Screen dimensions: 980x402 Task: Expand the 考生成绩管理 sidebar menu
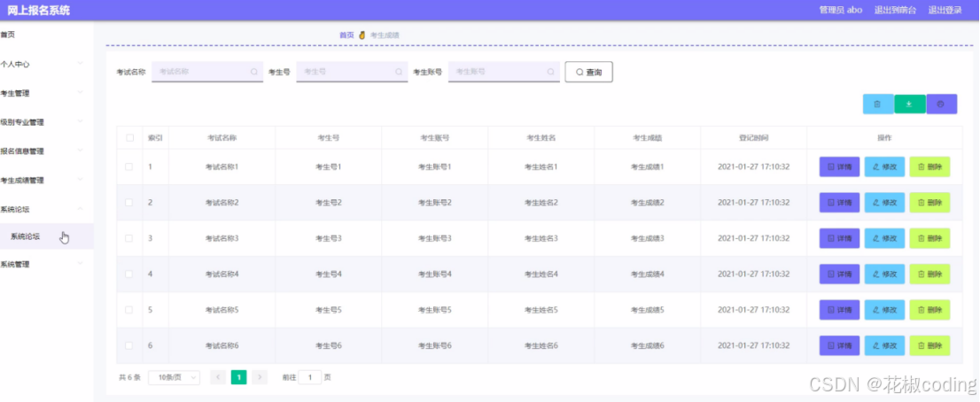pos(47,181)
